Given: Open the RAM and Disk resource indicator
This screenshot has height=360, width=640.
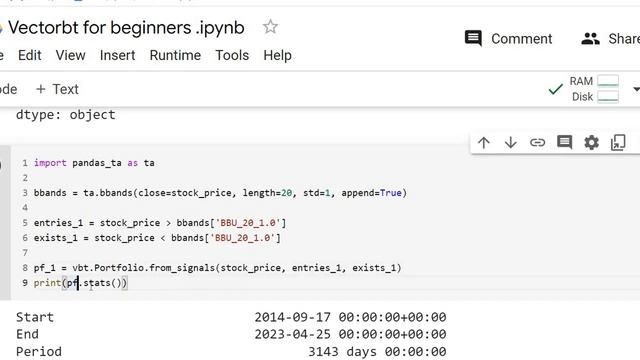Looking at the screenshot, I should (x=594, y=89).
